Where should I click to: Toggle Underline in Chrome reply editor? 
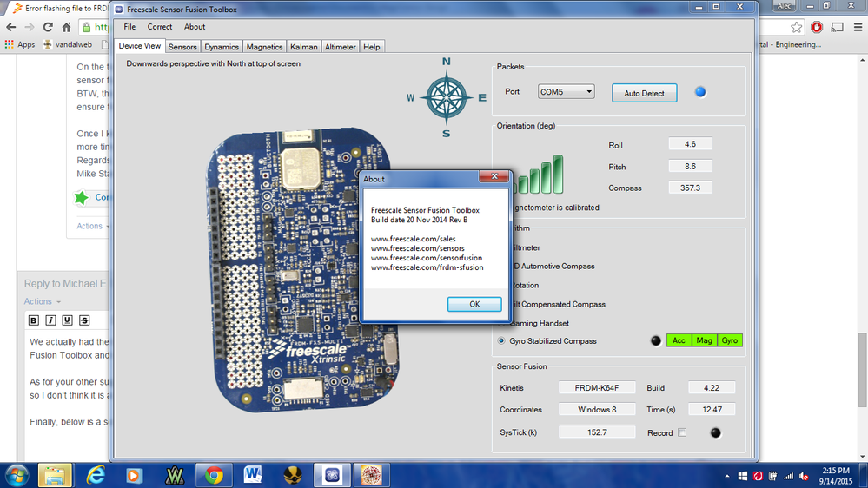(x=67, y=320)
